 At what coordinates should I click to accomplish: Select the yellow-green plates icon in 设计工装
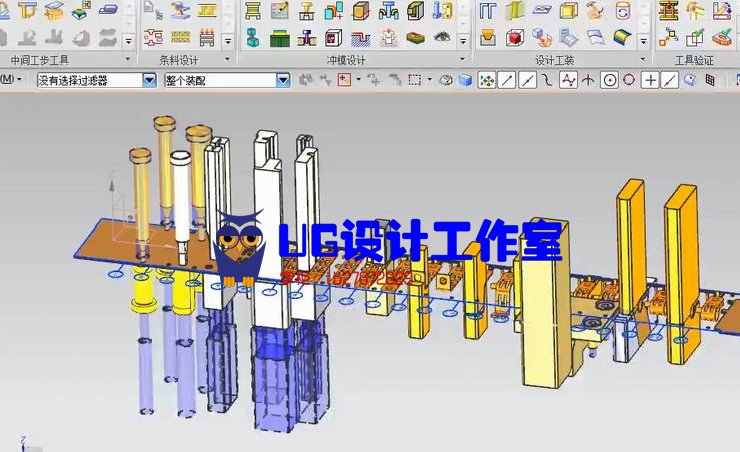click(x=514, y=10)
